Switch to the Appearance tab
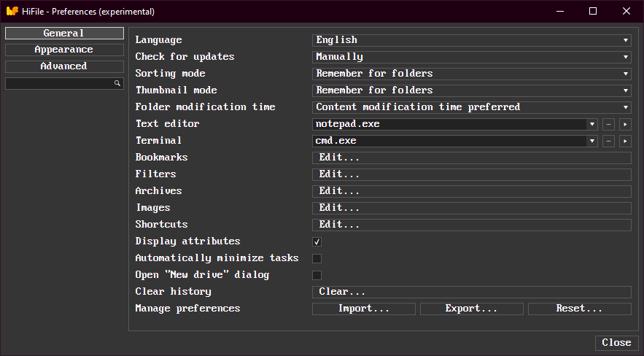The image size is (644, 356). 64,50
